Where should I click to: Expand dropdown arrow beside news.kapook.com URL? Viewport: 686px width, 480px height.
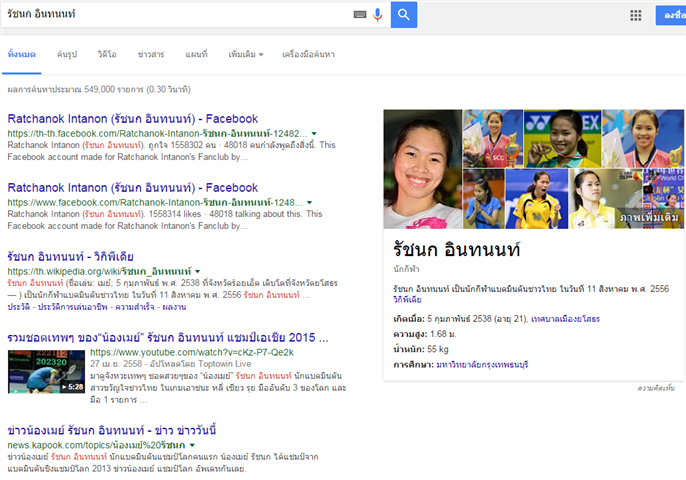pos(192,445)
